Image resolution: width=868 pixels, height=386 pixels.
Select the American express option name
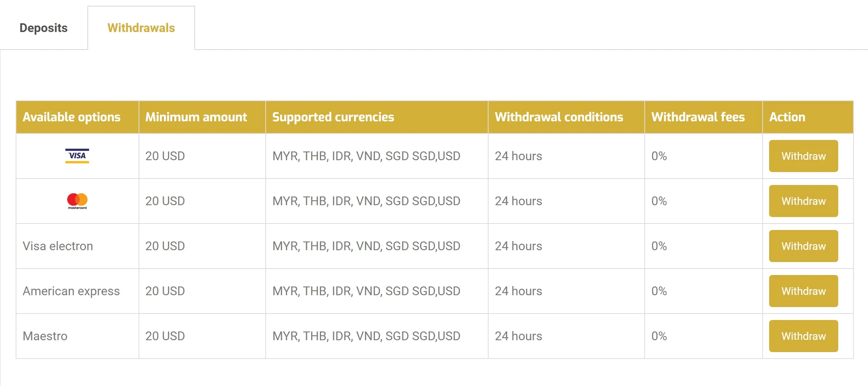[x=71, y=291]
